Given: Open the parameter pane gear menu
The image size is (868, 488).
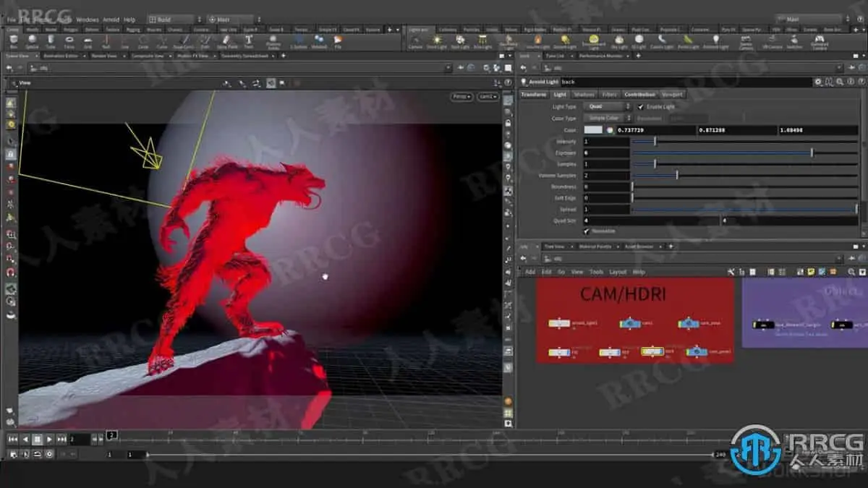Looking at the screenshot, I should pos(818,82).
